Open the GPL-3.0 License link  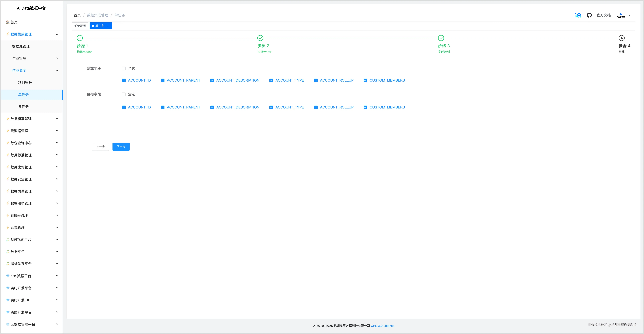pos(383,326)
